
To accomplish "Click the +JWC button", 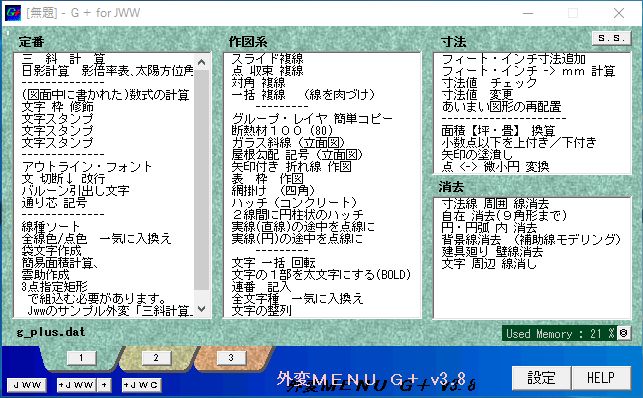I will [142, 385].
